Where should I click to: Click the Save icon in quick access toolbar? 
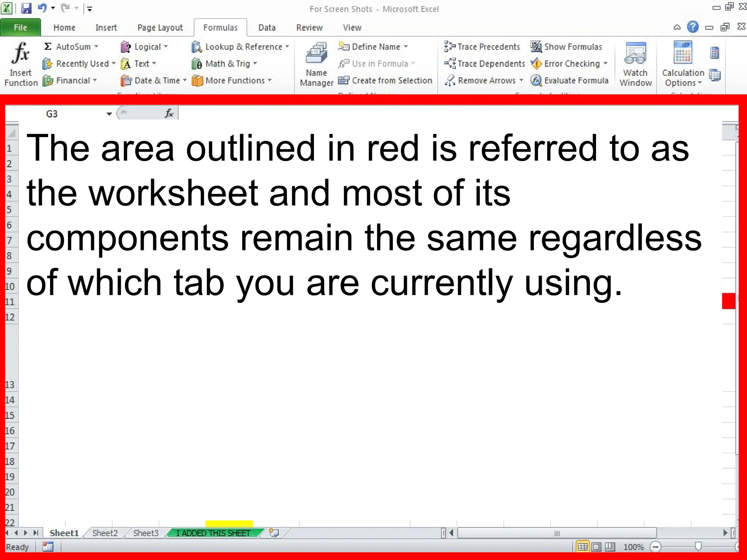26,8
